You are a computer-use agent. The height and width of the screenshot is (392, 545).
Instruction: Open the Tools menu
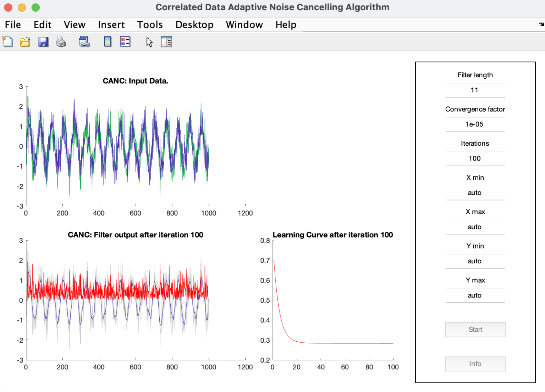tap(150, 25)
